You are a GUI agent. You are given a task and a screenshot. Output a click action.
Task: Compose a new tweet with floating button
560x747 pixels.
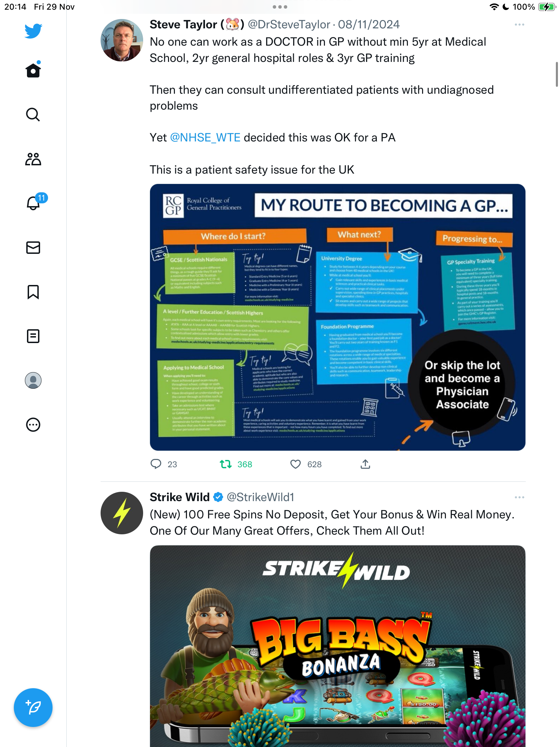tap(33, 708)
